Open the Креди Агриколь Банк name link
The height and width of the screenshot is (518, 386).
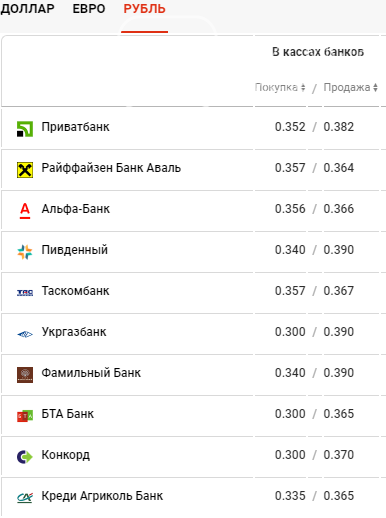102,496
